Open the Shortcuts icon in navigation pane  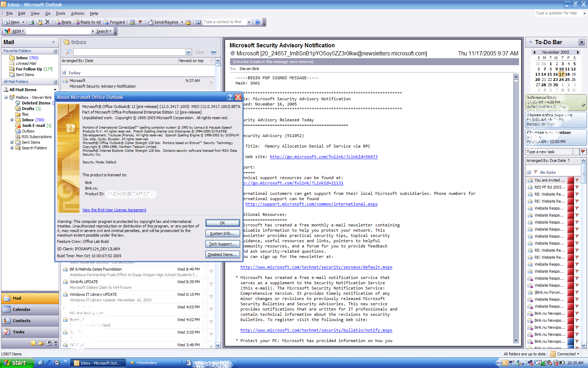49,343
